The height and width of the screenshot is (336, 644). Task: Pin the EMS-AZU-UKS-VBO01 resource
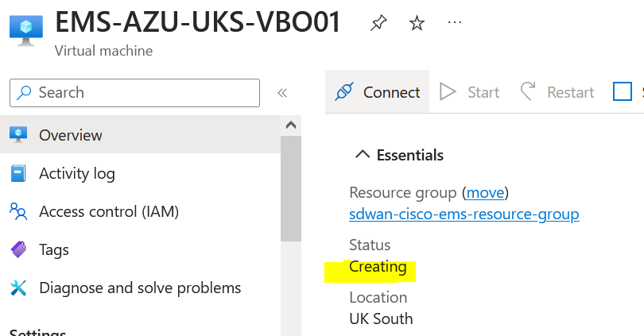(378, 22)
